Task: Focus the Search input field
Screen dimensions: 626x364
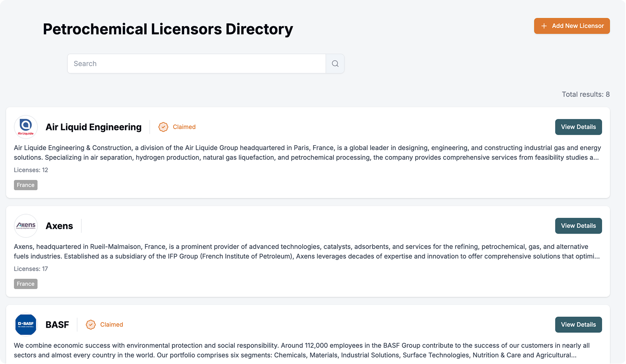Action: [196, 64]
